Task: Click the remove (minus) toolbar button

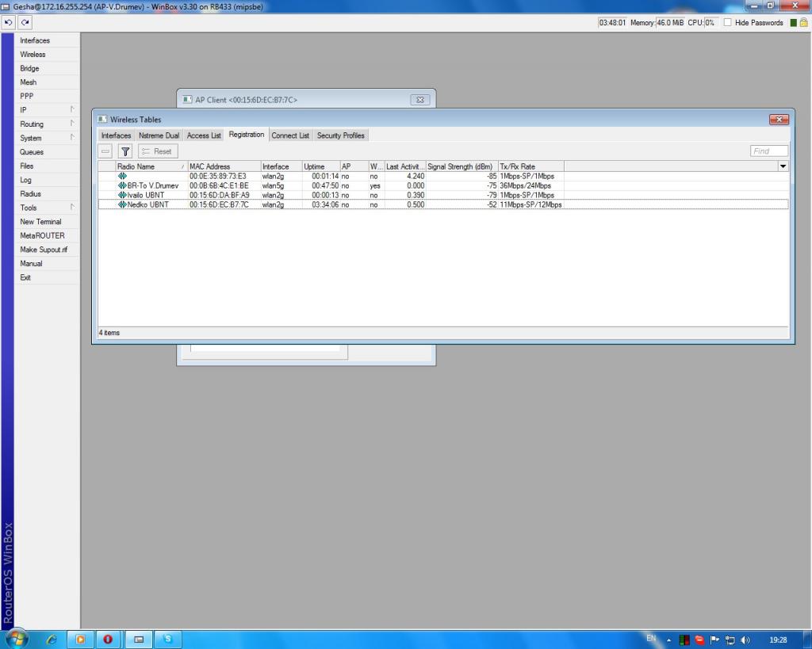Action: click(x=105, y=151)
